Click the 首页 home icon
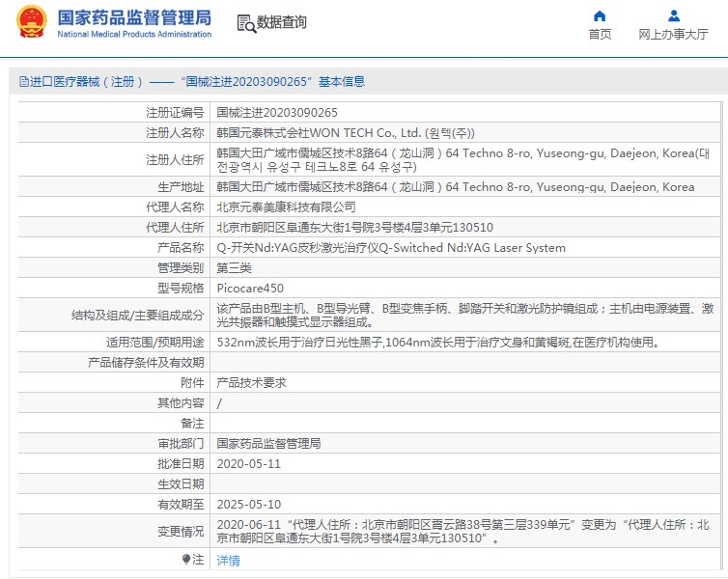 tap(600, 16)
